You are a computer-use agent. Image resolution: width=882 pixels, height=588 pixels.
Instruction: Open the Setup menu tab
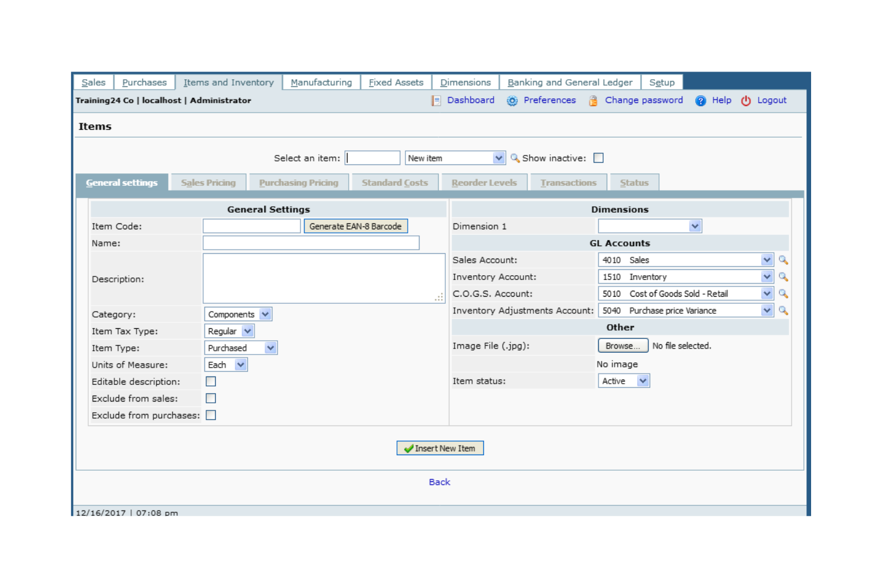point(662,82)
